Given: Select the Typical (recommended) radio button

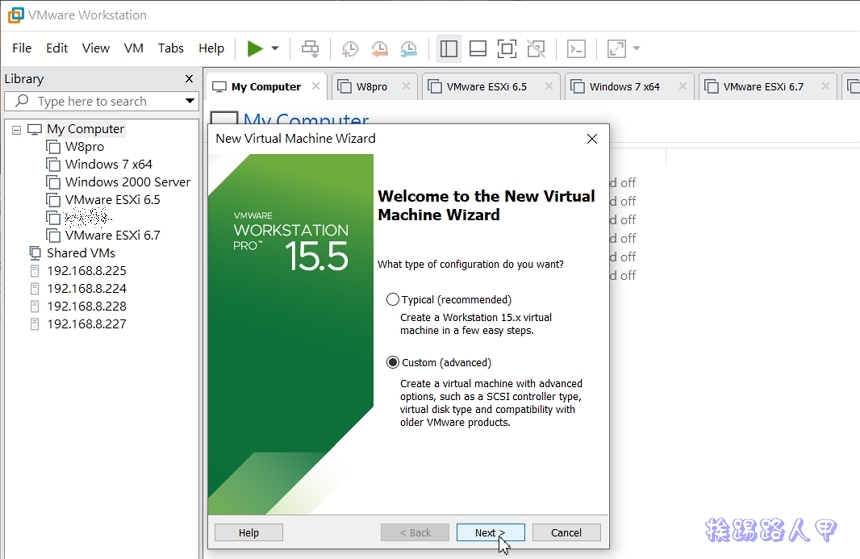Looking at the screenshot, I should [393, 300].
